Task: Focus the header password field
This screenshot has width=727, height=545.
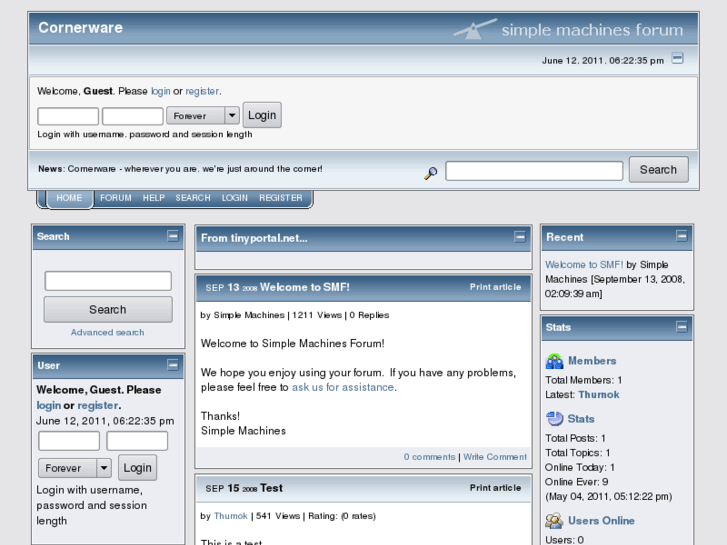Action: point(133,116)
